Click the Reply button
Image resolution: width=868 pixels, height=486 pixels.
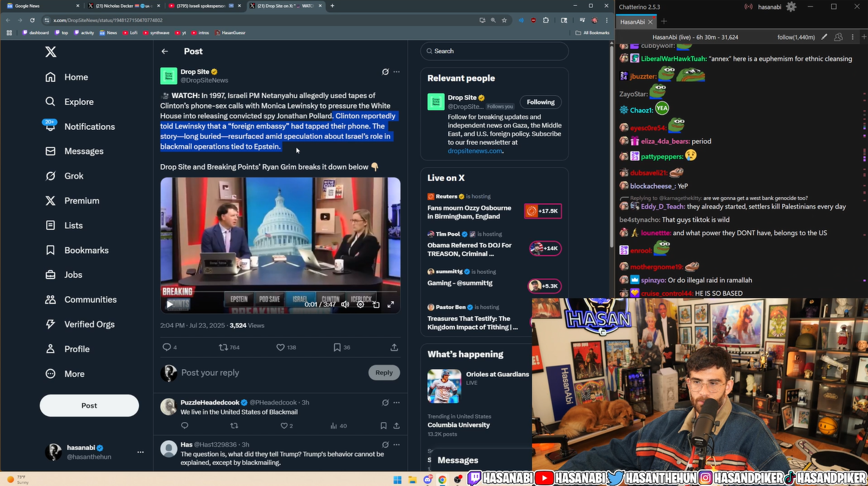pyautogui.click(x=384, y=373)
